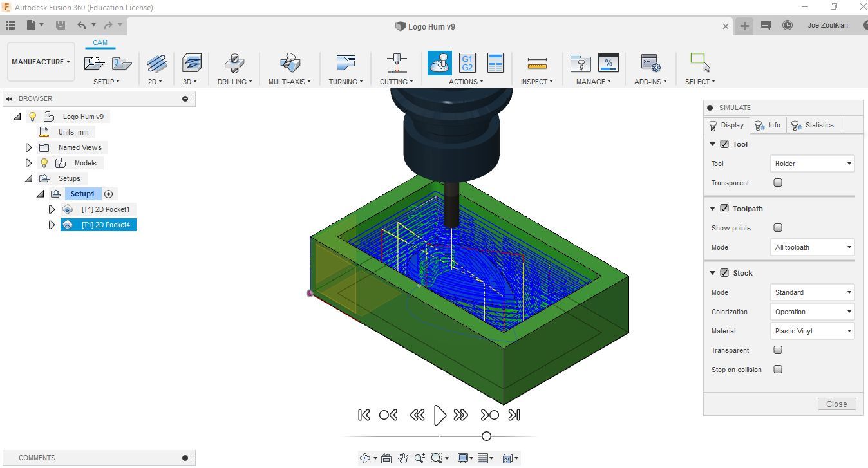This screenshot has height=468, width=868.
Task: Choose the Cutting operation icon
Action: [397, 63]
